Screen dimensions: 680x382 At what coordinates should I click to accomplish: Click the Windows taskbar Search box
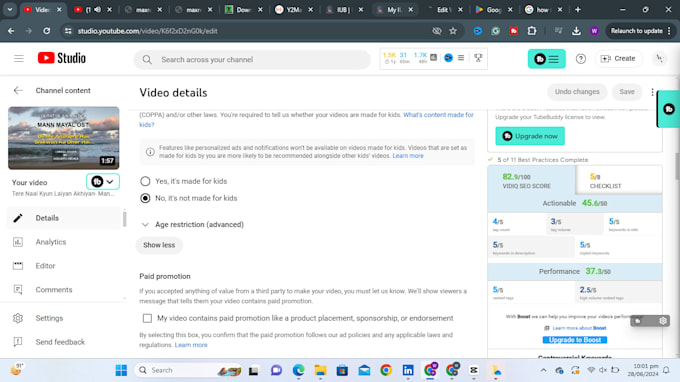coord(188,370)
